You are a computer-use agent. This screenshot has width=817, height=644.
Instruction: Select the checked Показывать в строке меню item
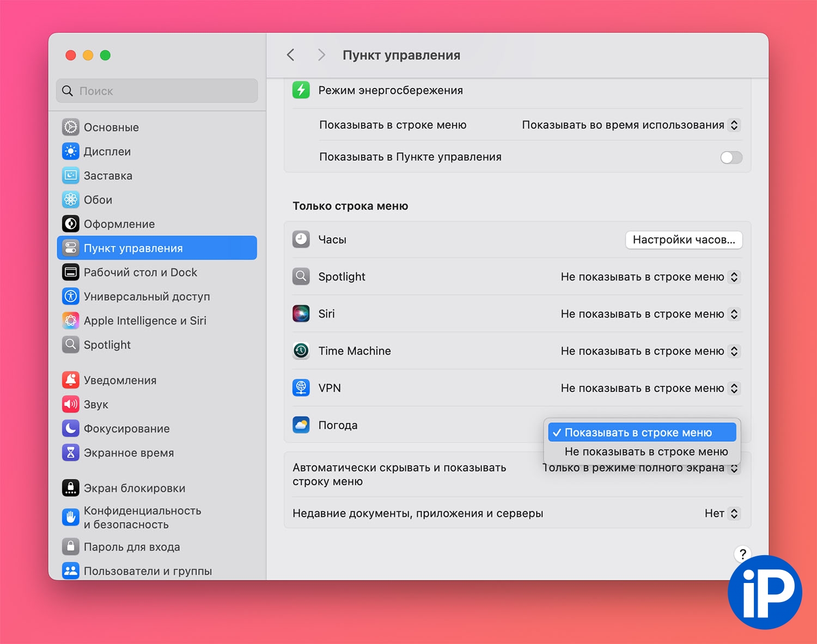coord(642,433)
